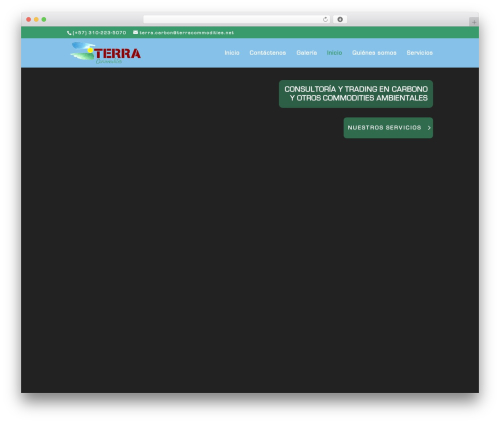The image size is (500, 423).
Task: Open the white Inicio menu item
Action: pyautogui.click(x=232, y=53)
